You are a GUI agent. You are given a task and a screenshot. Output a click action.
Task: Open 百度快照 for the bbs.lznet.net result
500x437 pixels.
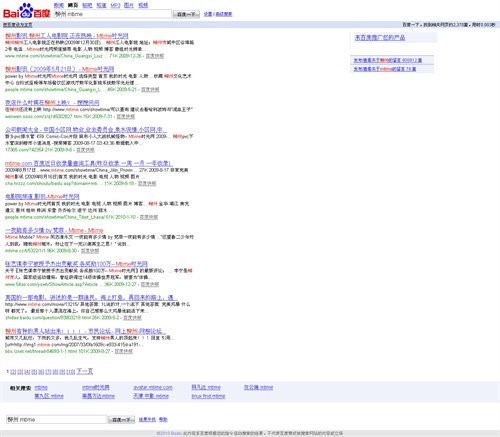pos(124,351)
